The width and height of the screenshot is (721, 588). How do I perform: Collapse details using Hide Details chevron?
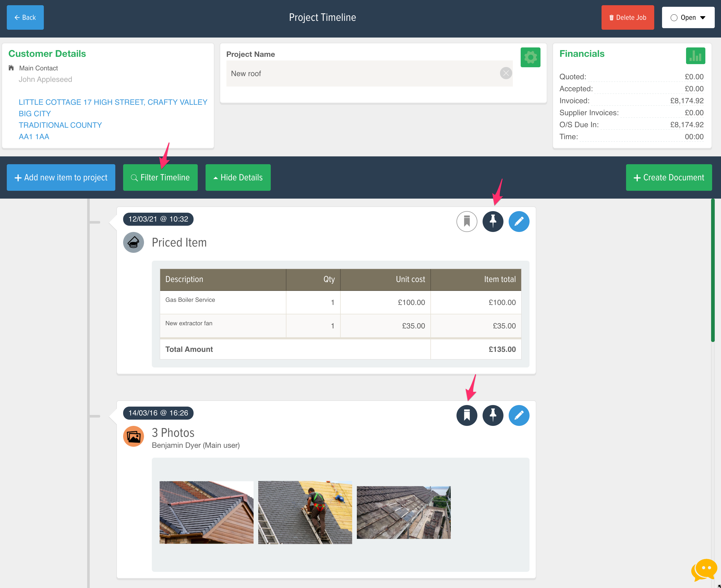click(x=215, y=177)
